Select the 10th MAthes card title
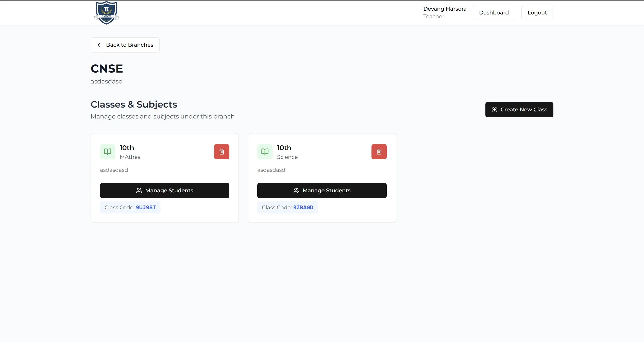644x342 pixels. (x=127, y=148)
